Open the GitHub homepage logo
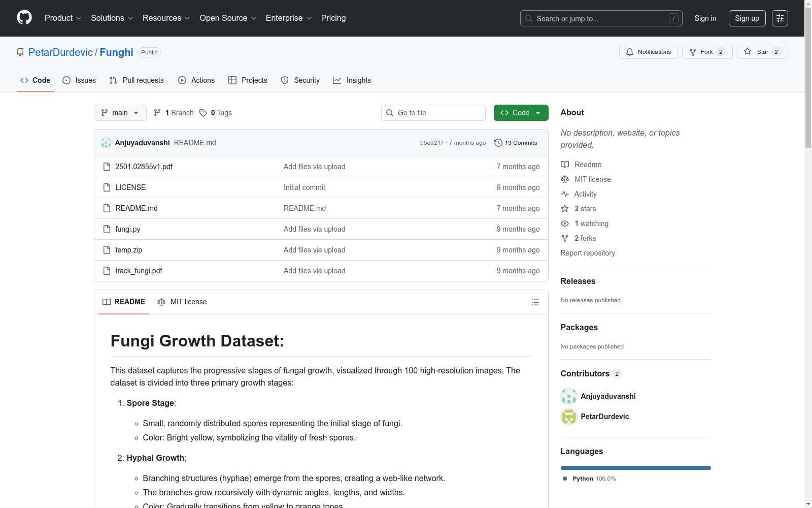The width and height of the screenshot is (812, 508). [x=24, y=18]
